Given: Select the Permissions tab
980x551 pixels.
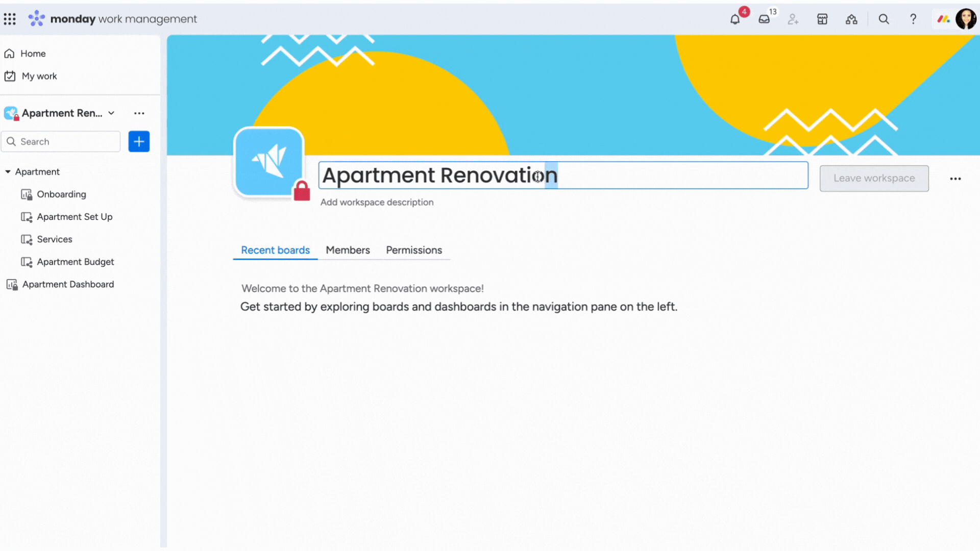Looking at the screenshot, I should 413,249.
